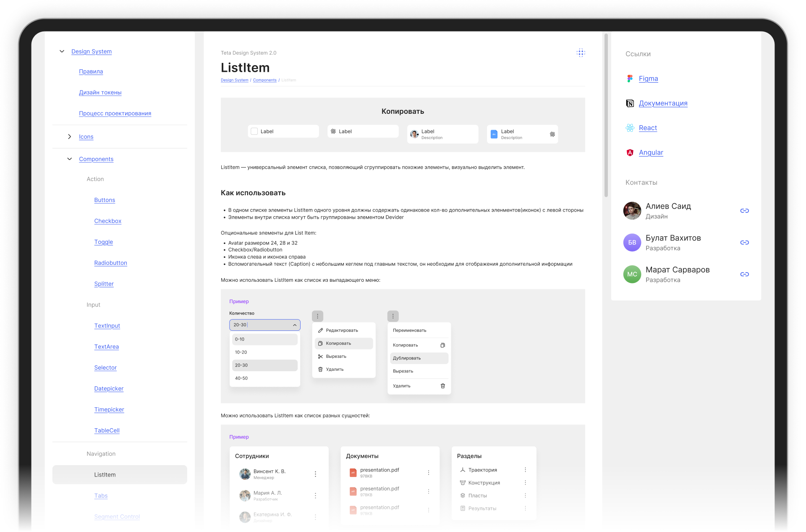Viewport: 806px width, 532px height.
Task: Click the Angular logo icon
Action: tap(630, 152)
